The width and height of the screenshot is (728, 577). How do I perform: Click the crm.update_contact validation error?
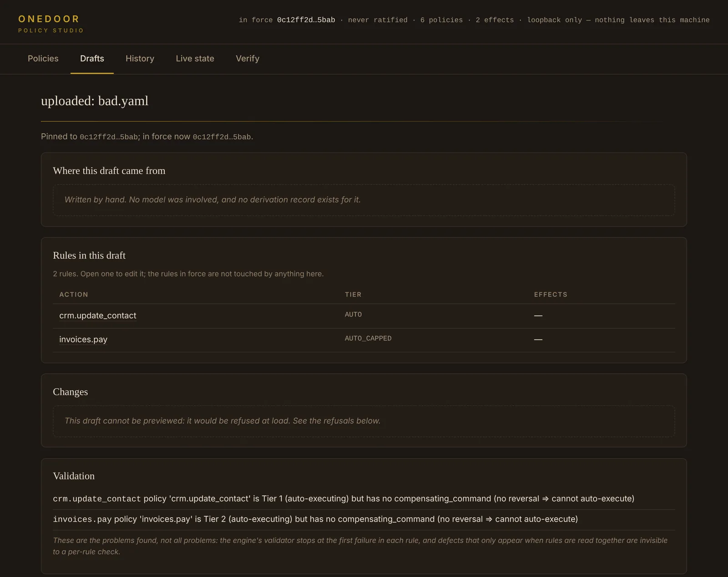[344, 499]
